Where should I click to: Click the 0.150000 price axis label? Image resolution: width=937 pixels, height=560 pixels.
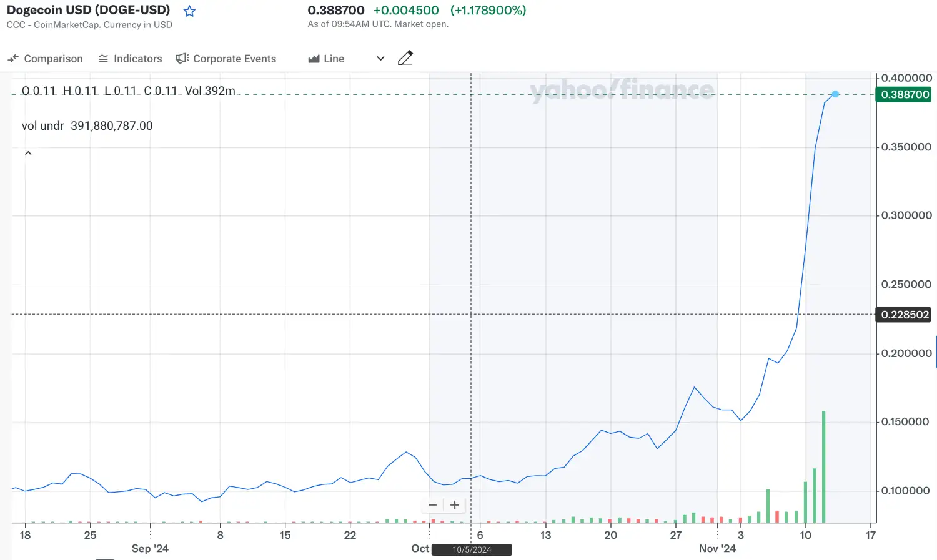pos(905,422)
